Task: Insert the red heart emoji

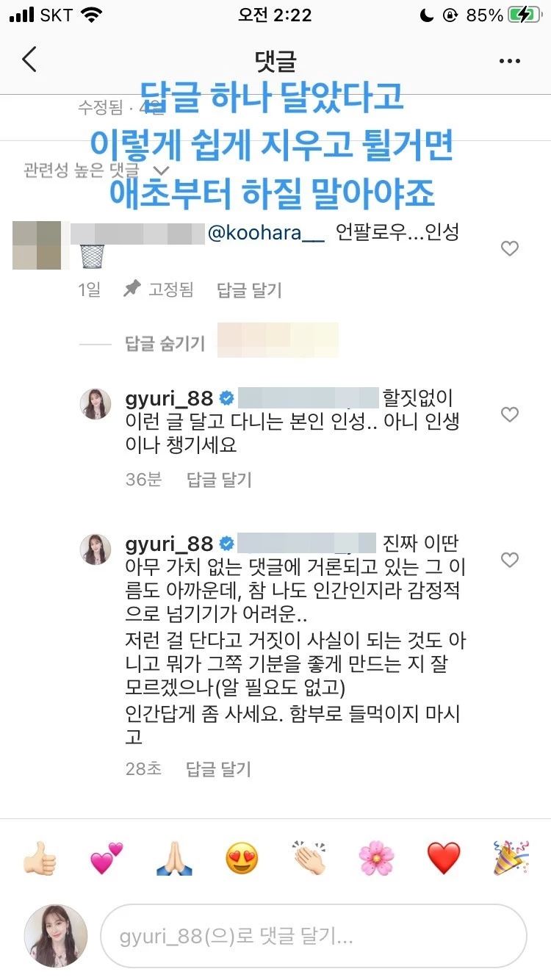Action: pos(444,858)
